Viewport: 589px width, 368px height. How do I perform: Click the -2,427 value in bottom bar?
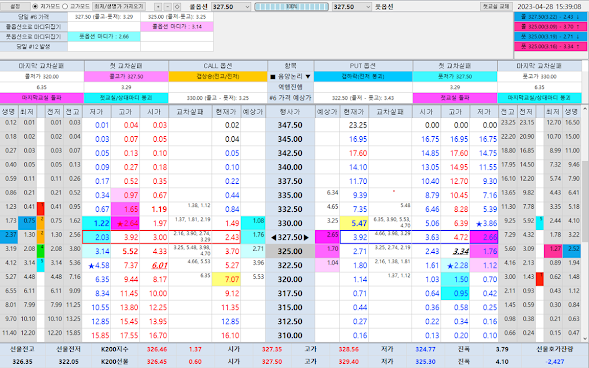(x=555, y=362)
